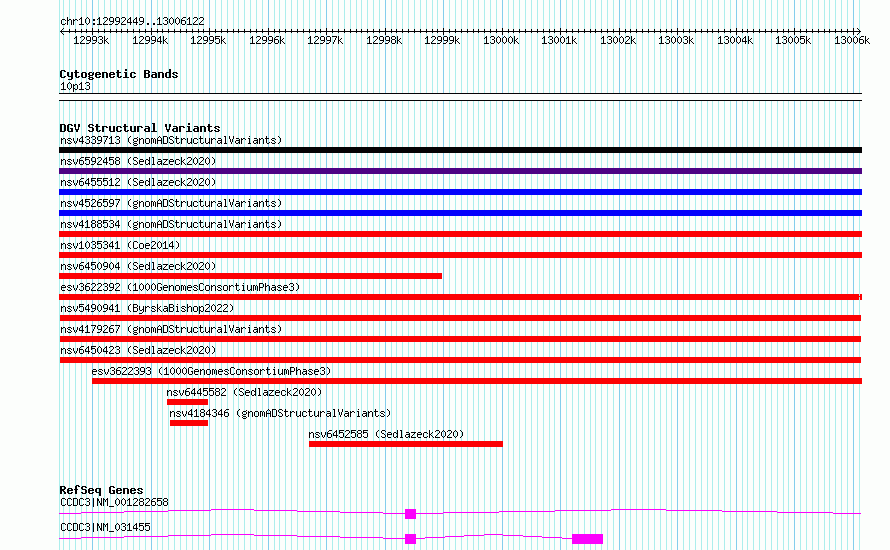Select the nsv6592458 purple variant bar

[460, 171]
